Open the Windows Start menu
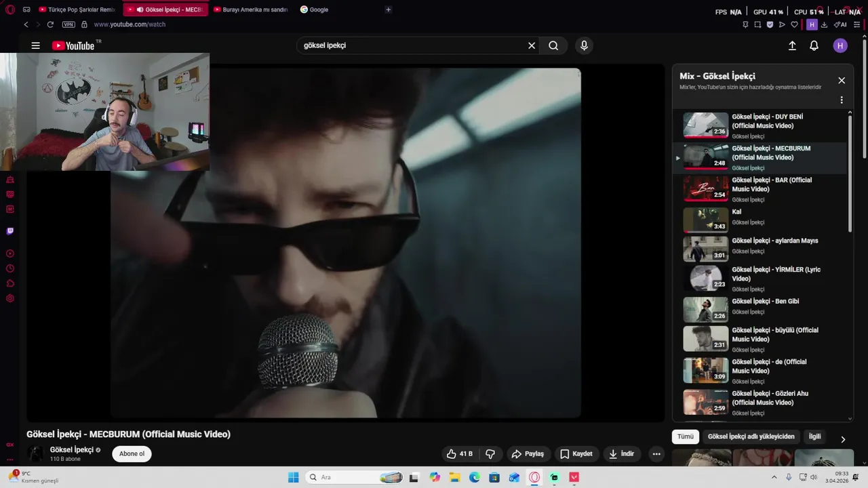Image resolution: width=868 pixels, height=488 pixels. 293,477
